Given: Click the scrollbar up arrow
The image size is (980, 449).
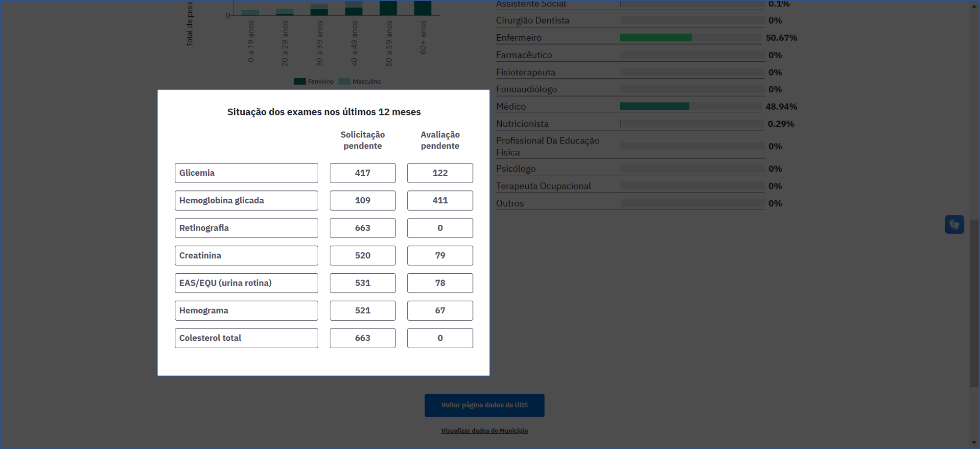Looking at the screenshot, I should (974, 6).
